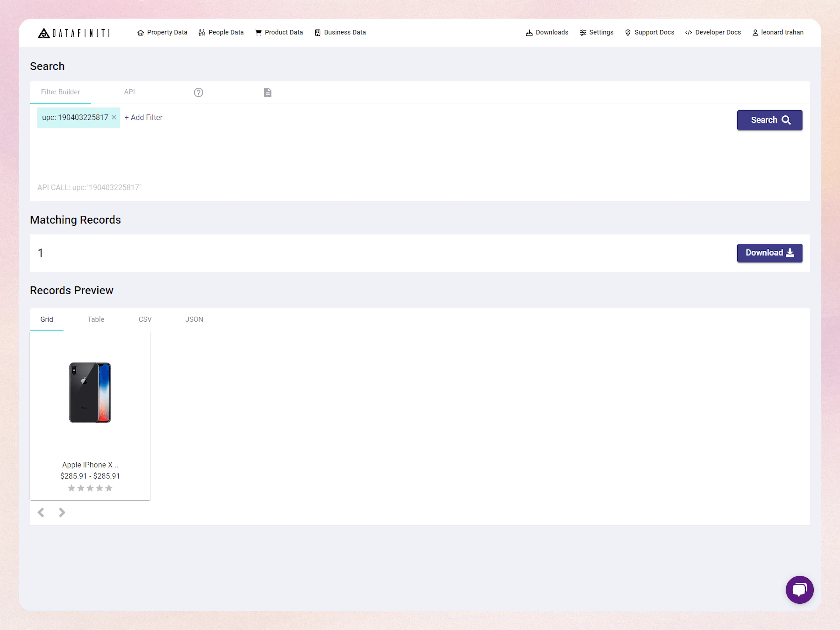Viewport: 840px width, 630px height.
Task: Select the JSON preview tab
Action: [x=194, y=319]
